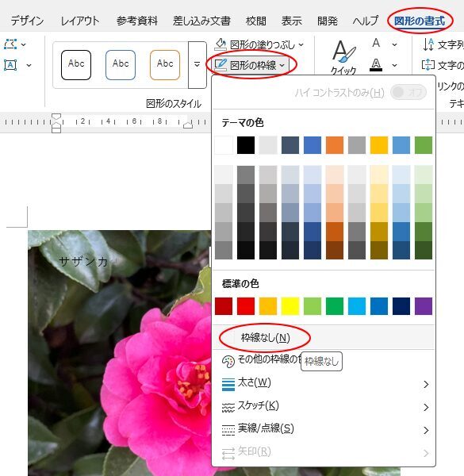Choose 枠線なし(N) menu item

(324, 338)
